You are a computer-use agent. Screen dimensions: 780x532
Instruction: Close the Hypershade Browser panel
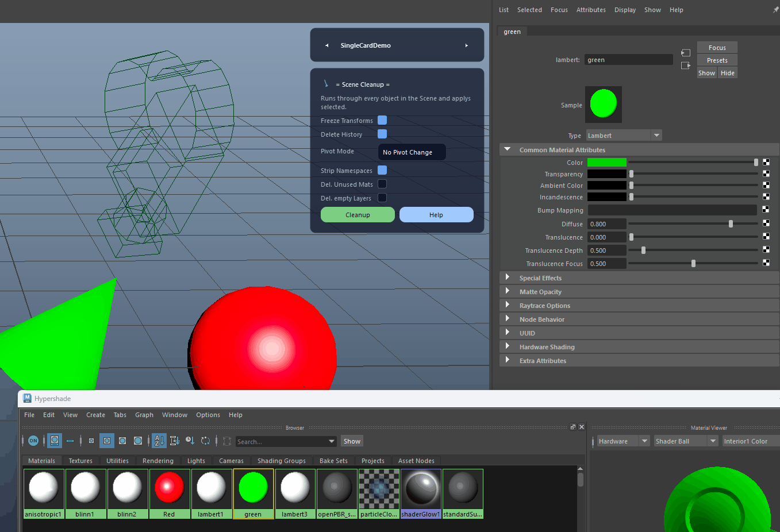pyautogui.click(x=582, y=427)
